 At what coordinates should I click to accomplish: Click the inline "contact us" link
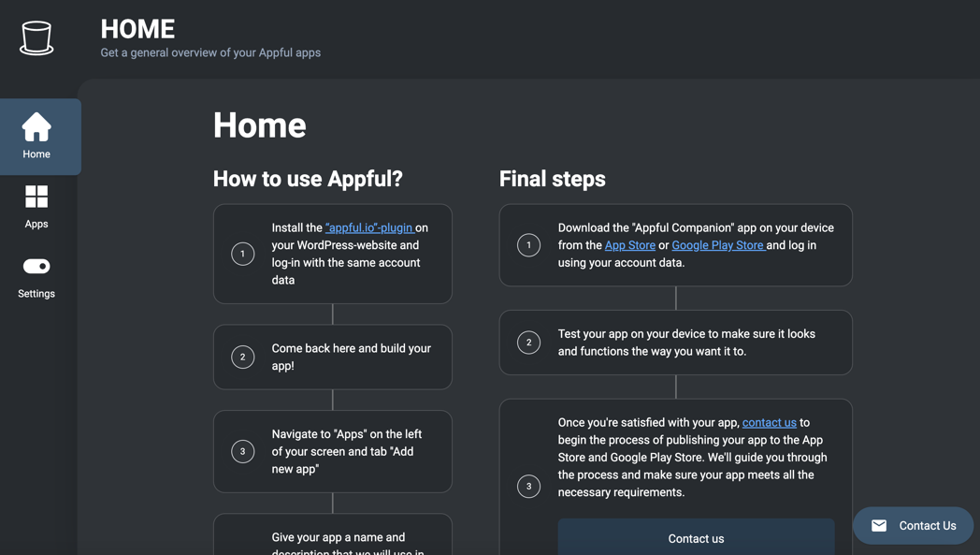pos(769,423)
